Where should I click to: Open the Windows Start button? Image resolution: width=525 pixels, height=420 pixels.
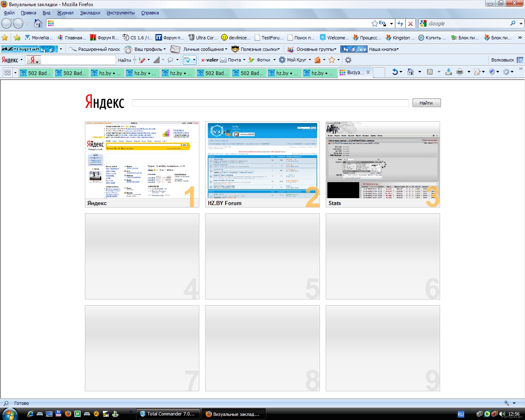9,414
